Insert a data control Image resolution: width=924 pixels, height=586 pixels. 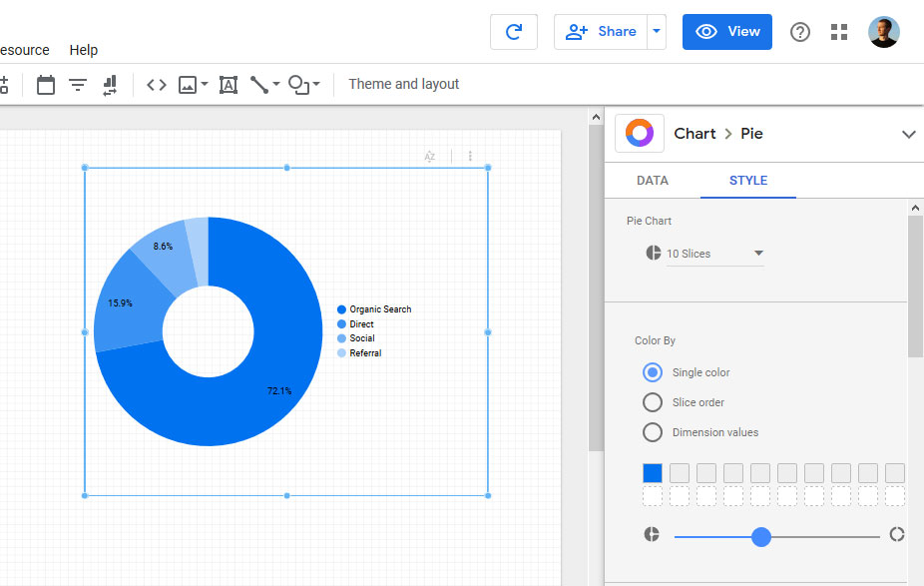[110, 85]
